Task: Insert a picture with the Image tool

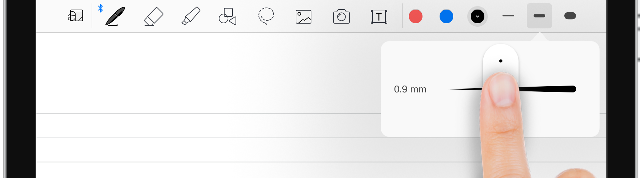Action: (x=304, y=16)
